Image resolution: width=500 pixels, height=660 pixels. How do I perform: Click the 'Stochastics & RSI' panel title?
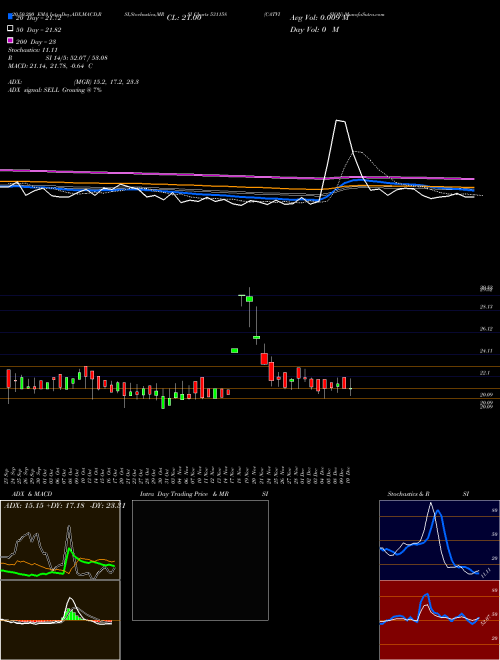tap(428, 494)
